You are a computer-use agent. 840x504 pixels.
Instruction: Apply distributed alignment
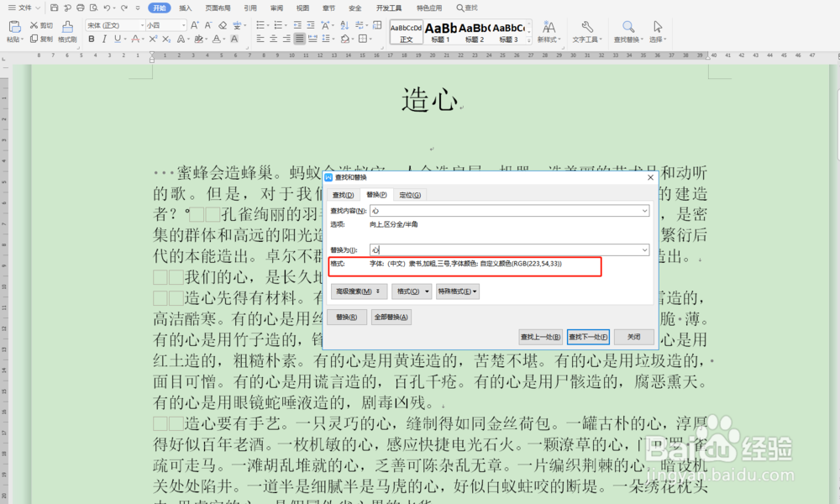(312, 39)
